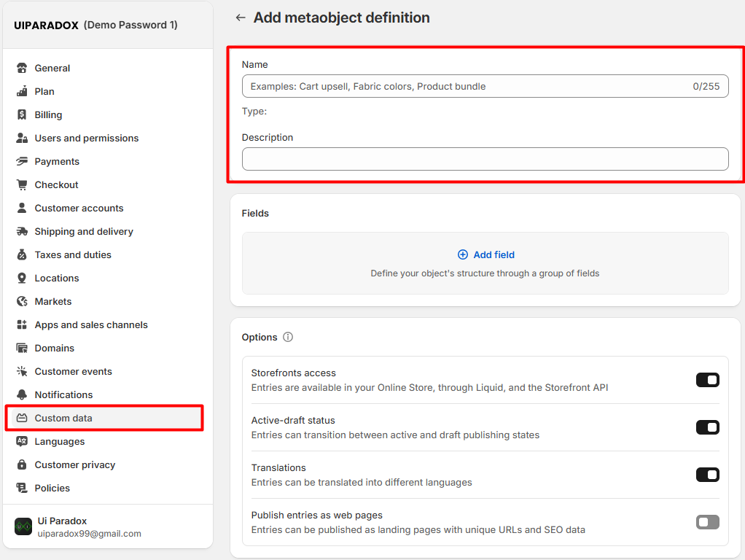Viewport: 745px width, 560px height.
Task: Click the Customer privacy lock icon
Action: 22,464
